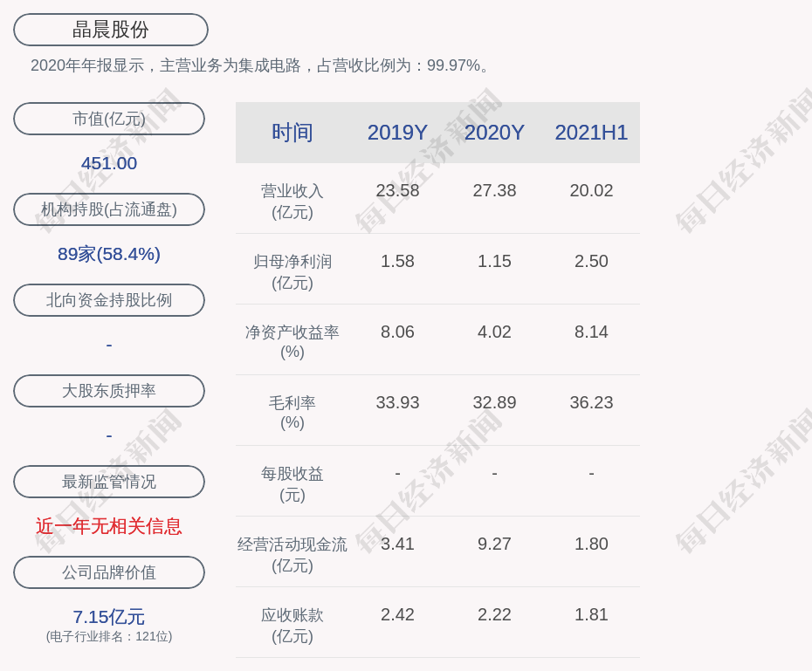This screenshot has width=812, height=671.
Task: Click the 市值(亿元) label pill
Action: [109, 119]
